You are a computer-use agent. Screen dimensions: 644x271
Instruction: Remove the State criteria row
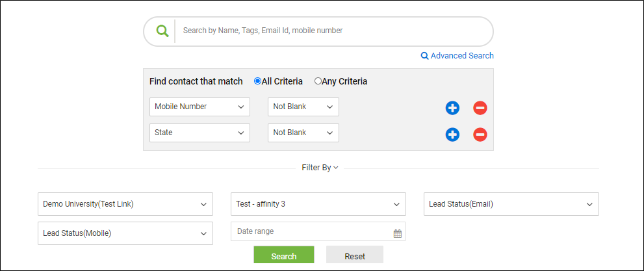tap(480, 135)
